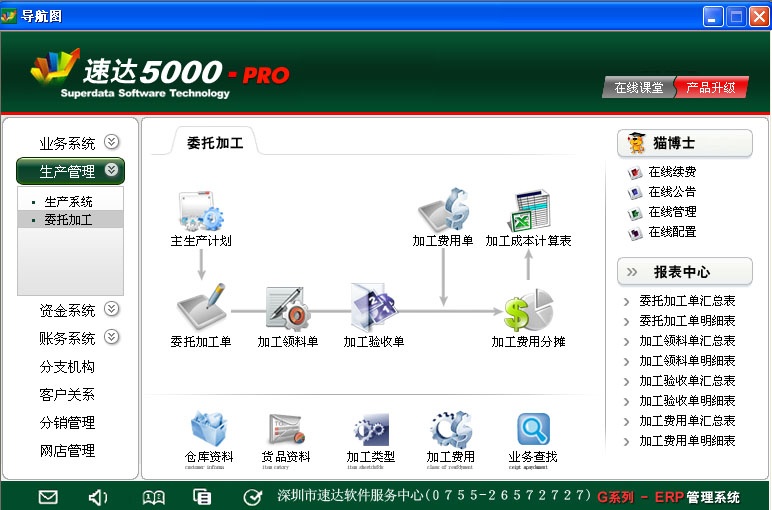Open the 分支机构 menu item

67,367
